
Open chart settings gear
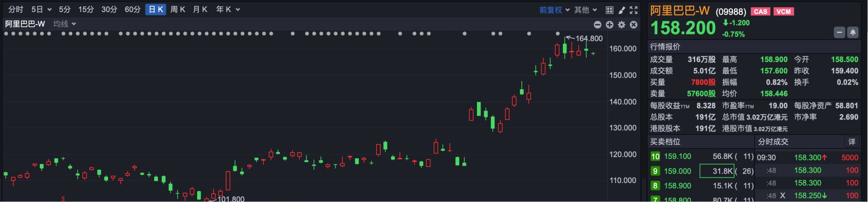coord(622,24)
